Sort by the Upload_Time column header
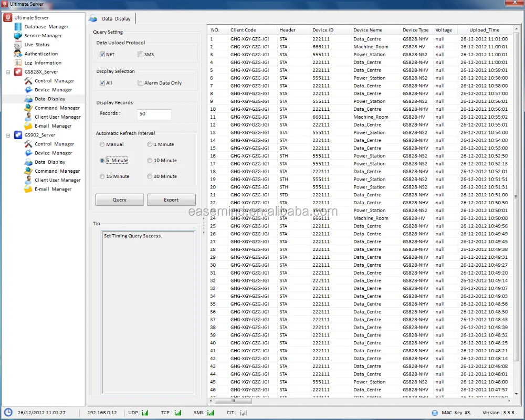 click(x=484, y=30)
